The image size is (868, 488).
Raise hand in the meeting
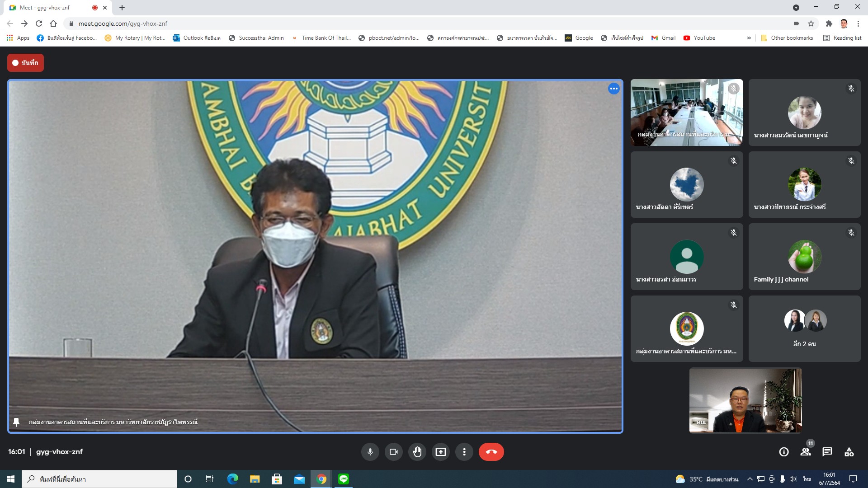click(x=417, y=452)
